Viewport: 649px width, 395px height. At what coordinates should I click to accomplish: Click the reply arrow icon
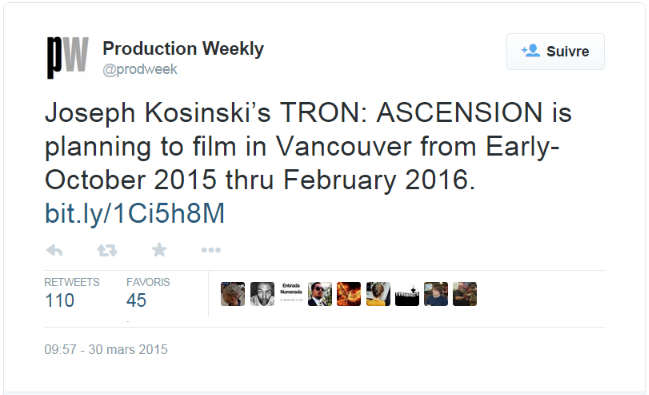[x=54, y=250]
